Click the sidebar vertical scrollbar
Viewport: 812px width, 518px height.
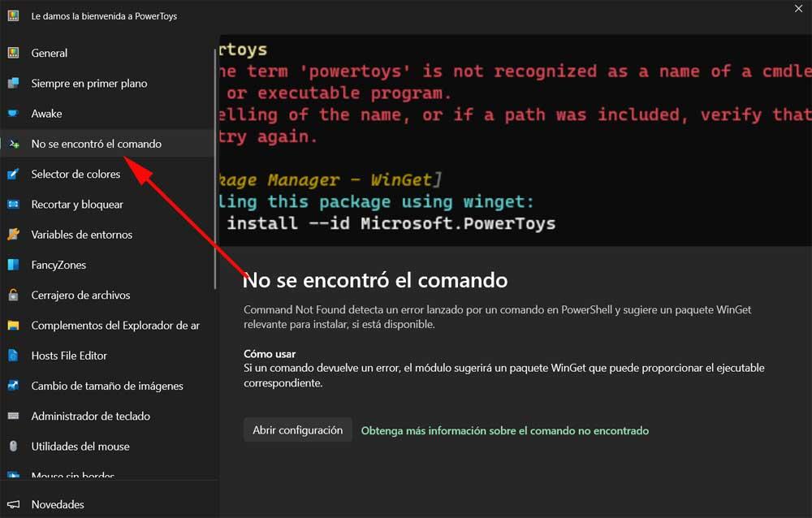coord(215,169)
